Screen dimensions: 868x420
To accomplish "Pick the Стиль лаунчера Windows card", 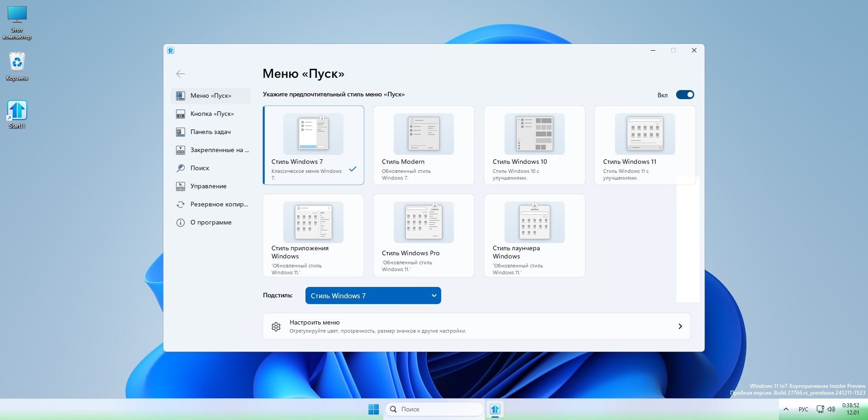I will pos(534,235).
